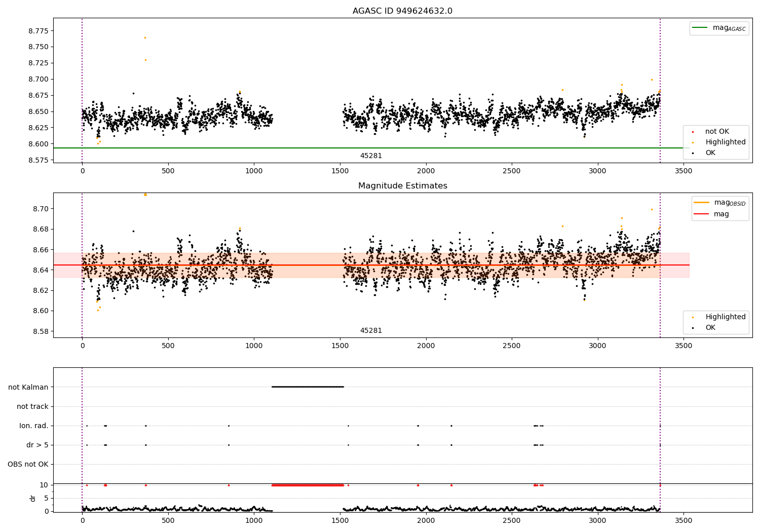Click the 8.600 y-axis tick label

pos(39,144)
